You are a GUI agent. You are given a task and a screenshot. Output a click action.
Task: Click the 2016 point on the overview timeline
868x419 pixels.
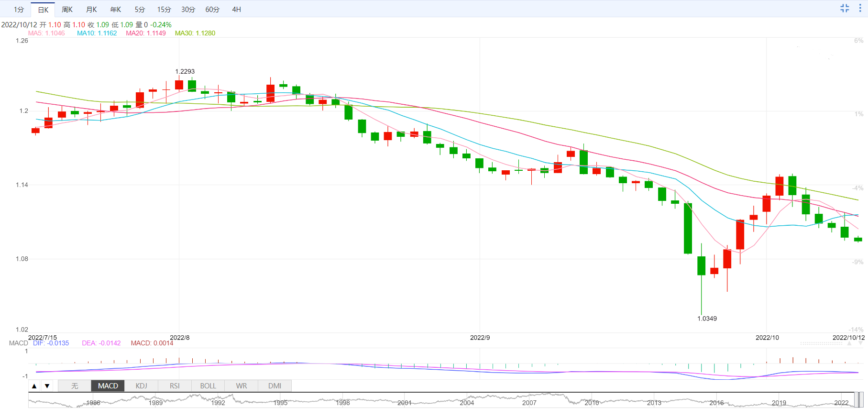716,403
